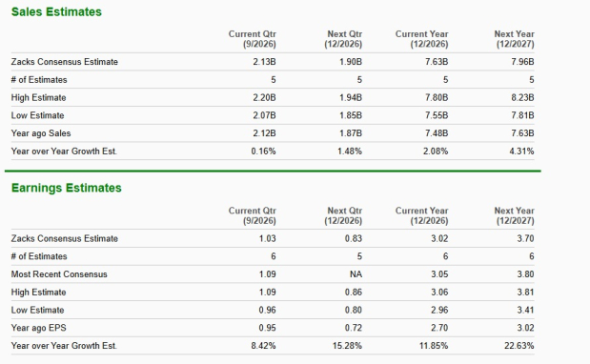This screenshot has height=364, width=590.
Task: Click Earnings High Estimate row label
Action: 38,293
